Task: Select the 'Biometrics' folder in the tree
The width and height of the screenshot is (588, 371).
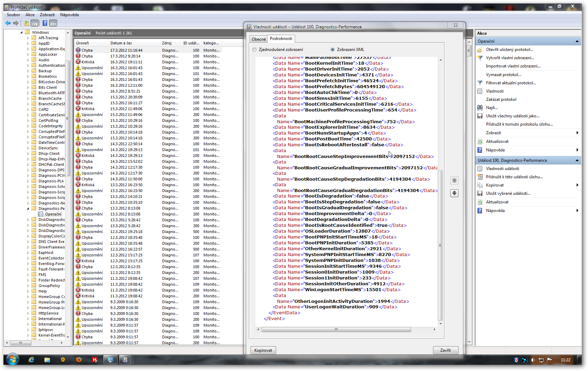Action: click(48, 76)
